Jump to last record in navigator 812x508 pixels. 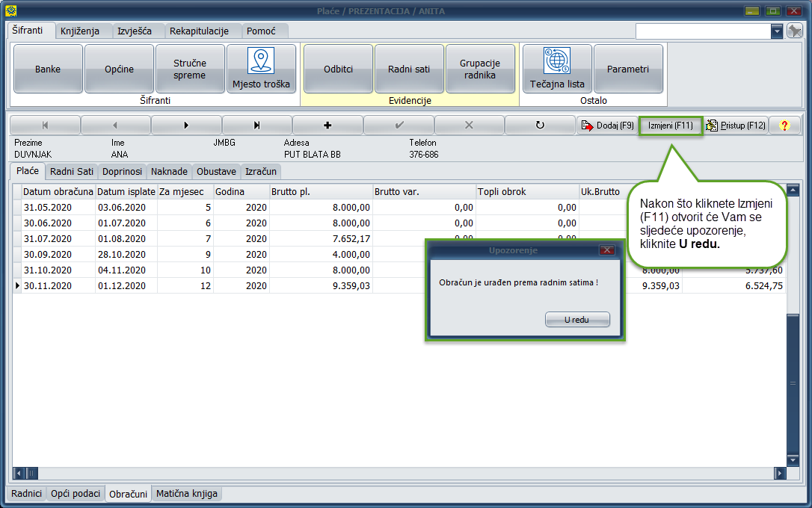[257, 126]
